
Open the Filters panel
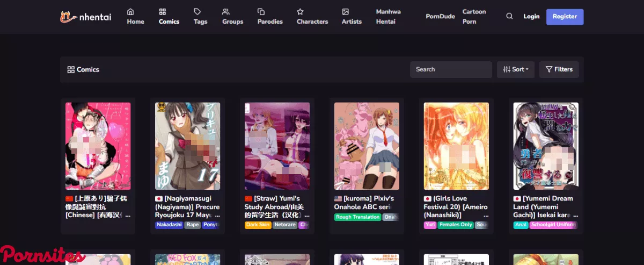[559, 69]
